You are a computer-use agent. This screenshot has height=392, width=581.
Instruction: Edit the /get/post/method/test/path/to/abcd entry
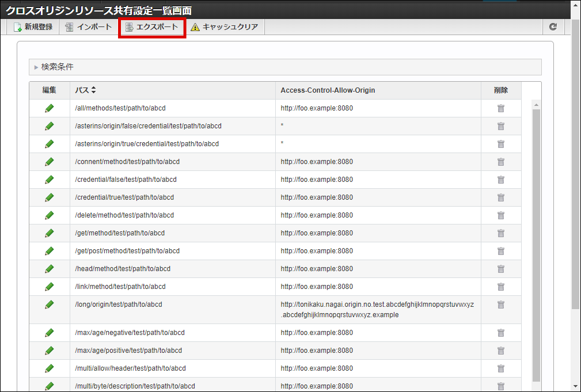(x=50, y=251)
